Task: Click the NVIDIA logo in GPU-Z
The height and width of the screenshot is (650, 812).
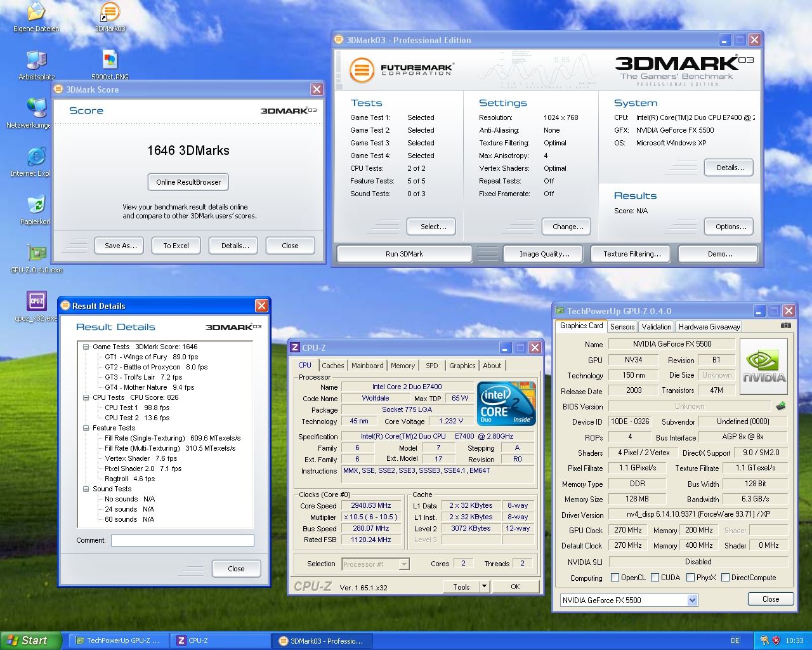Action: click(x=764, y=366)
